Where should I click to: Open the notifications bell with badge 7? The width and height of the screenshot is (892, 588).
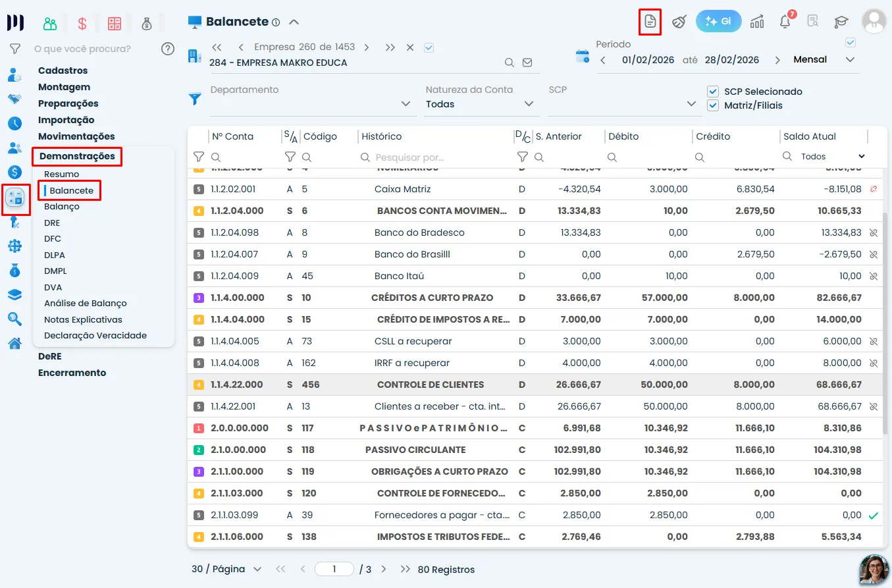coord(785,21)
